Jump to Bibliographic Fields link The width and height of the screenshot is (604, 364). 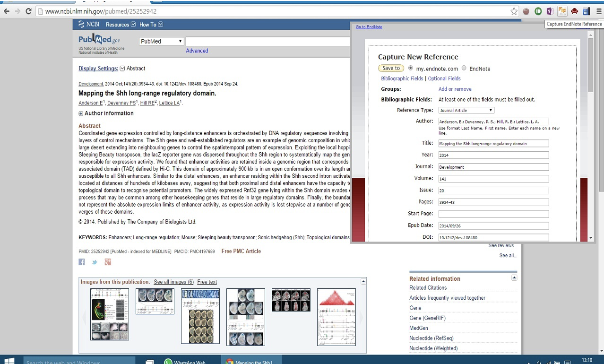click(402, 78)
